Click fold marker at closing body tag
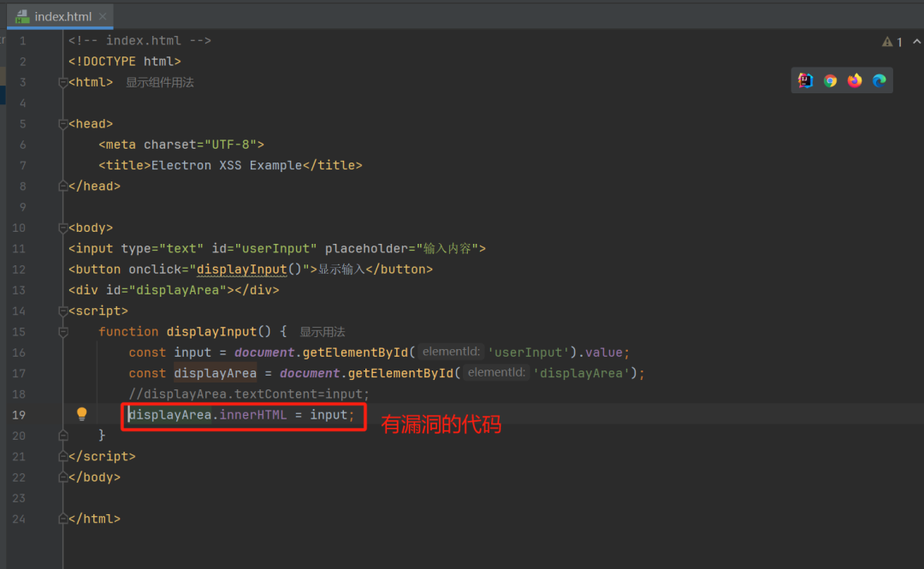Screen dimensions: 924x569 63,477
